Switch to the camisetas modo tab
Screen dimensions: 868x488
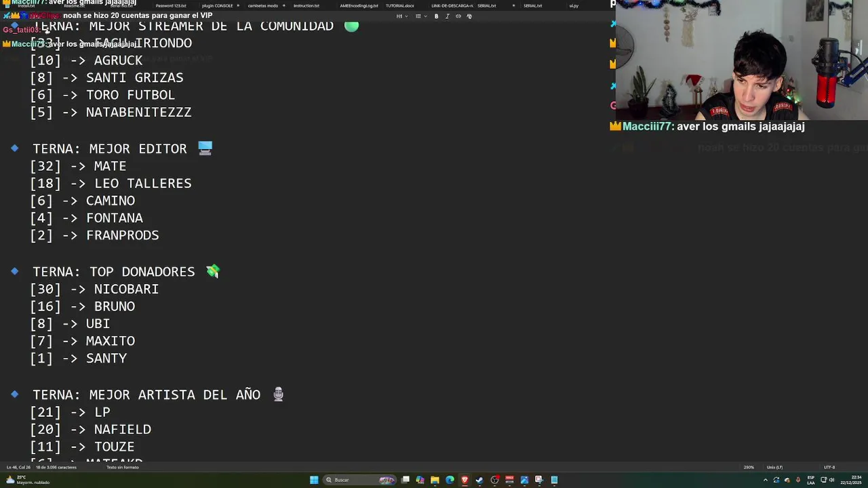click(x=263, y=5)
